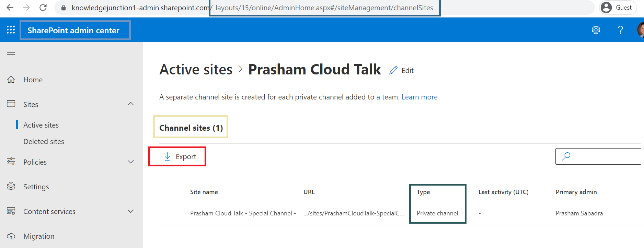Sort by URL column header
Image resolution: width=644 pixels, height=248 pixels.
pyautogui.click(x=309, y=192)
